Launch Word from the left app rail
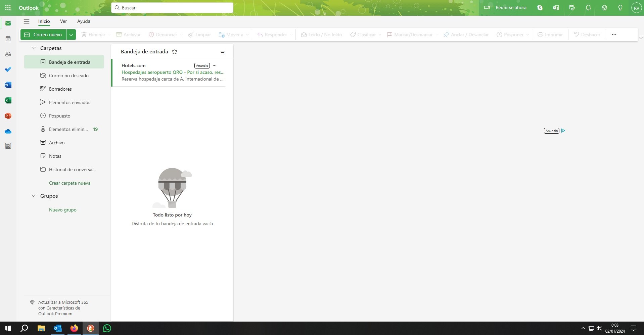This screenshot has height=335, width=644. (x=8, y=85)
